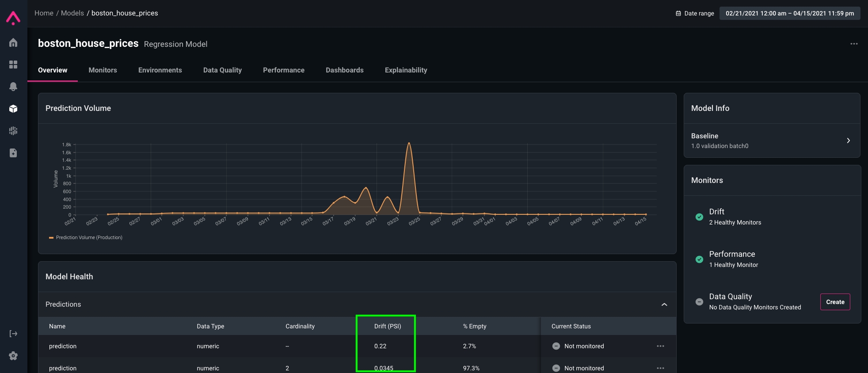The height and width of the screenshot is (373, 868).
Task: Click the Data Quality gray status icon
Action: pos(699,302)
